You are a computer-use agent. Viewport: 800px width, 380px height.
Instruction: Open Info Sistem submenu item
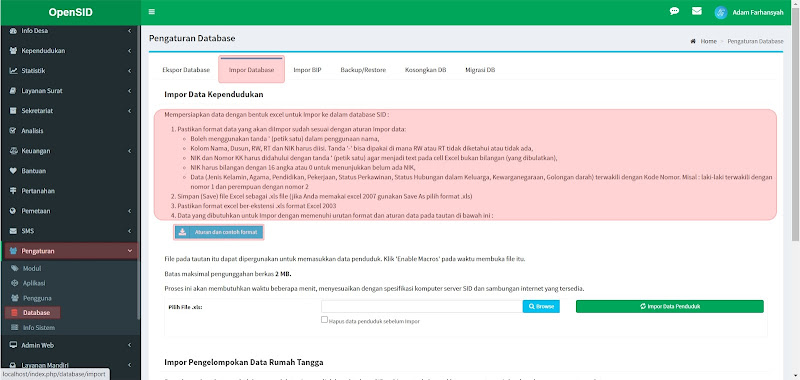click(x=38, y=327)
